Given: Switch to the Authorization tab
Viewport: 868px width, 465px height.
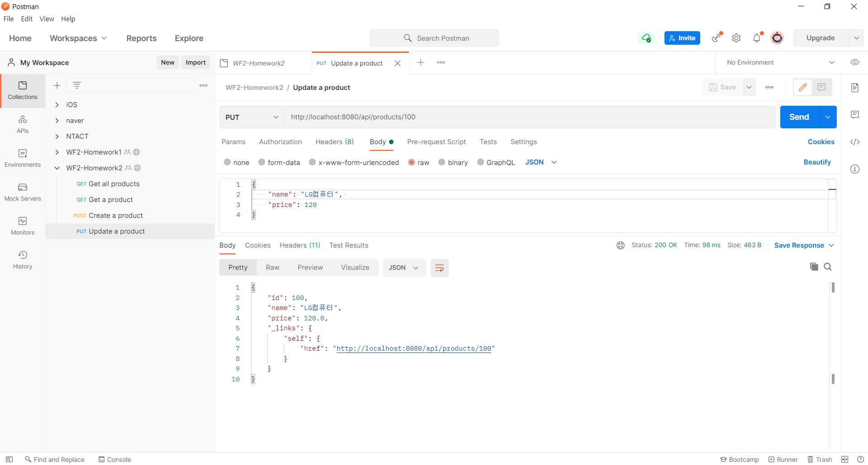Looking at the screenshot, I should [x=280, y=142].
